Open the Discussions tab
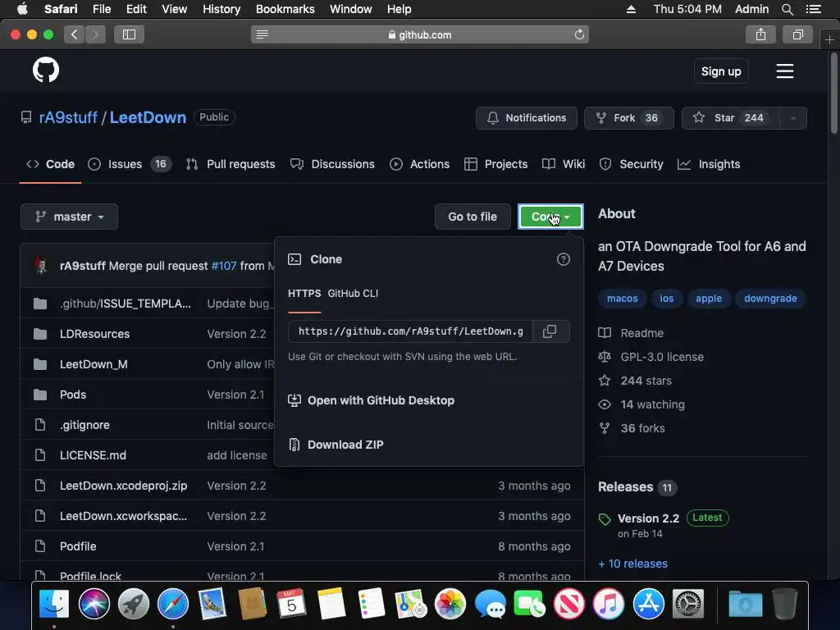 coord(332,164)
